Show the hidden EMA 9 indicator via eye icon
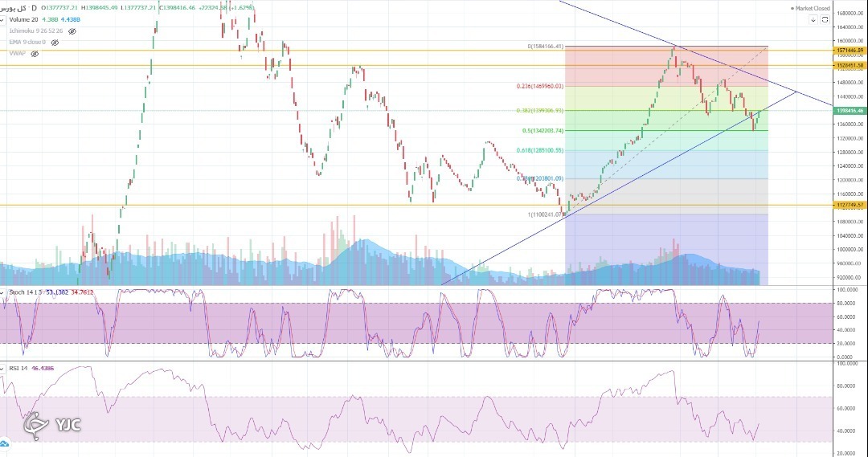The width and height of the screenshot is (868, 457). (x=55, y=42)
